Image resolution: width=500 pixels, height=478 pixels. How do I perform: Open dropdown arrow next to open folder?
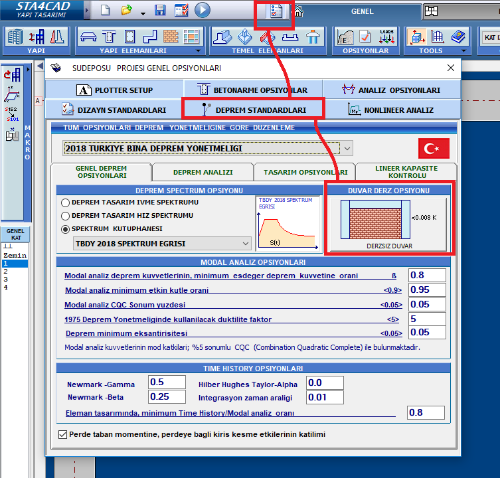coord(143,14)
